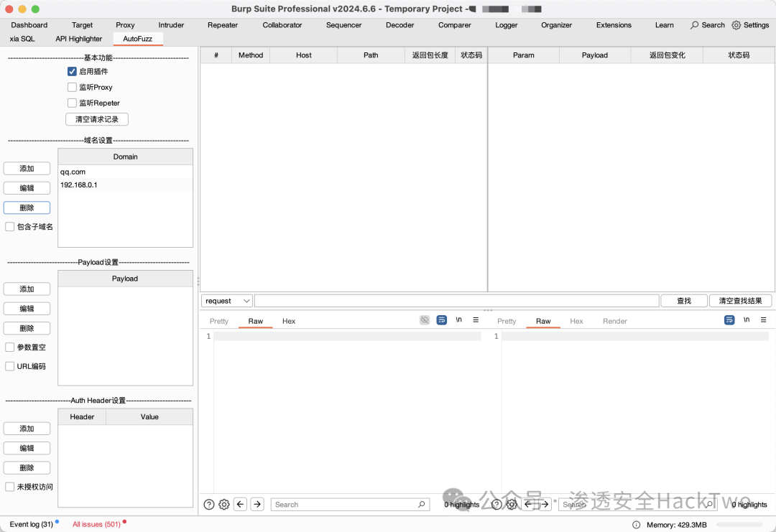Click the help icon below response editor
Viewport: 776px width, 532px height.
[496, 504]
